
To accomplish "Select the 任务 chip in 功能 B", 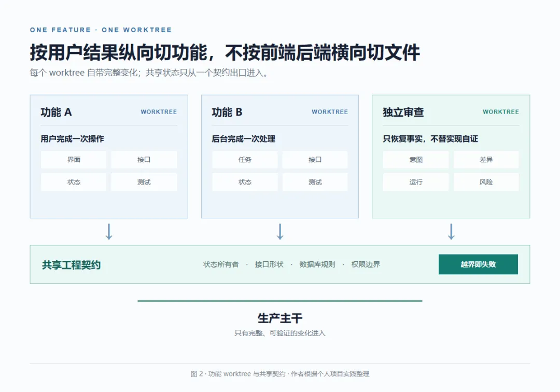I will point(245,160).
